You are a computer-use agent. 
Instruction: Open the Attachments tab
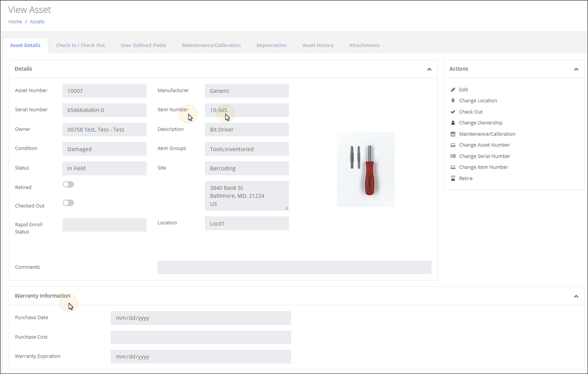(x=365, y=45)
